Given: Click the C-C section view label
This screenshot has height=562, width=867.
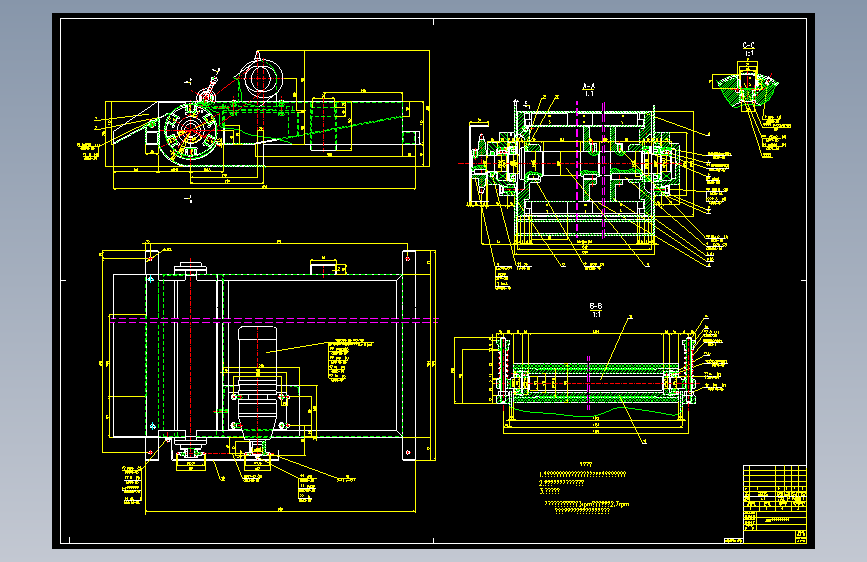Looking at the screenshot, I should pos(749,49).
